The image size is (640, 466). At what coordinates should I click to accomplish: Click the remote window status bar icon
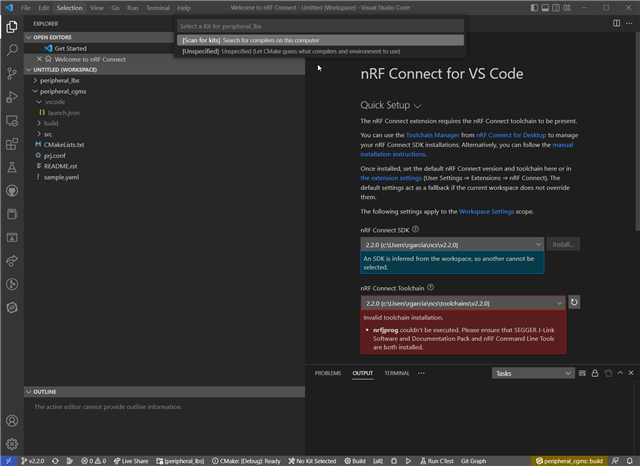[9, 461]
